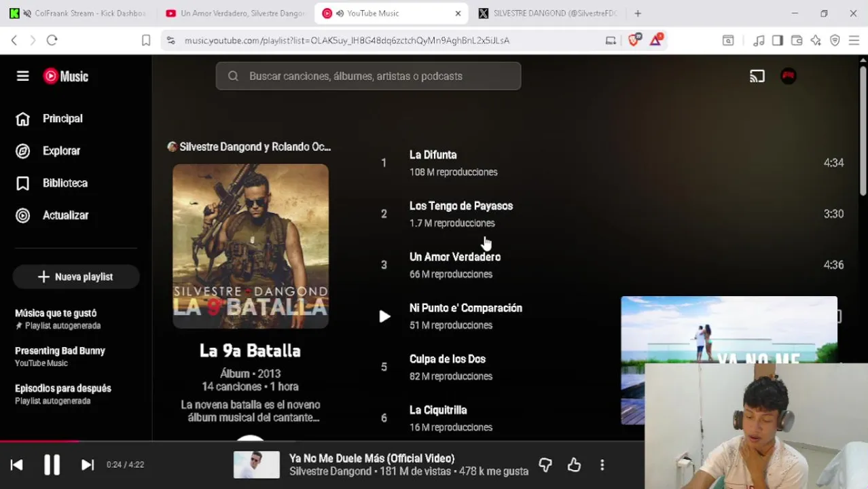This screenshot has height=489, width=868.
Task: Close the YouTube Music tab
Action: pyautogui.click(x=458, y=13)
